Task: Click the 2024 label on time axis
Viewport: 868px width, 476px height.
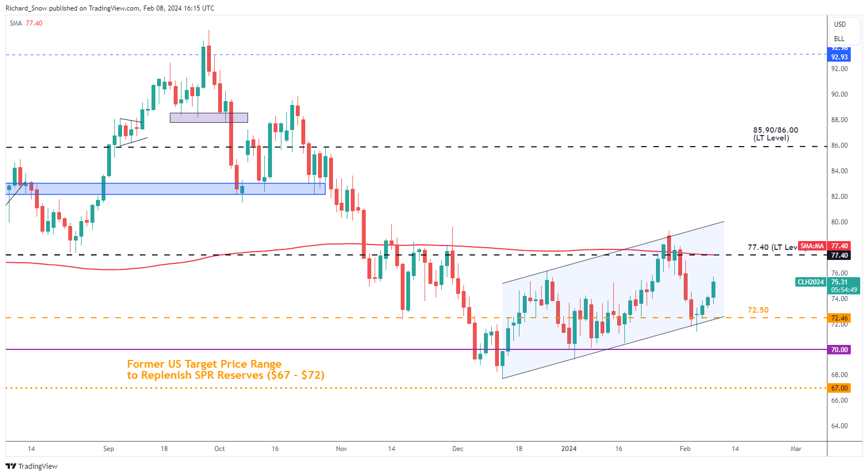Action: point(569,449)
